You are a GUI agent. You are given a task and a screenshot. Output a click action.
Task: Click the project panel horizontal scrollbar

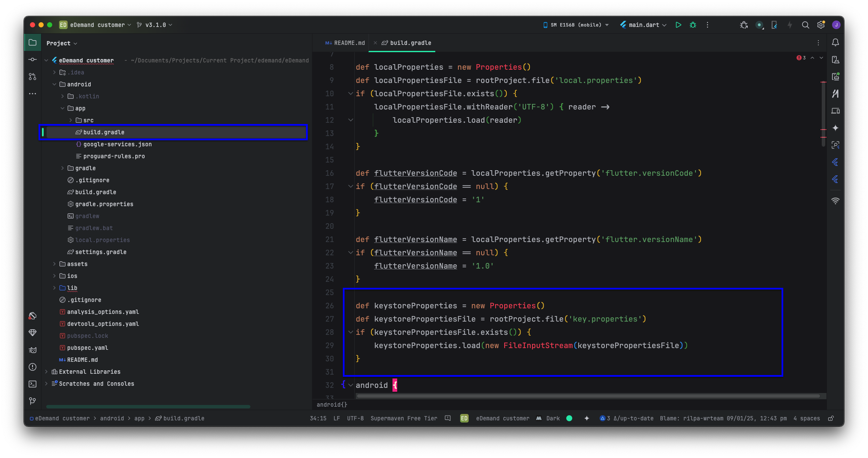coord(148,406)
